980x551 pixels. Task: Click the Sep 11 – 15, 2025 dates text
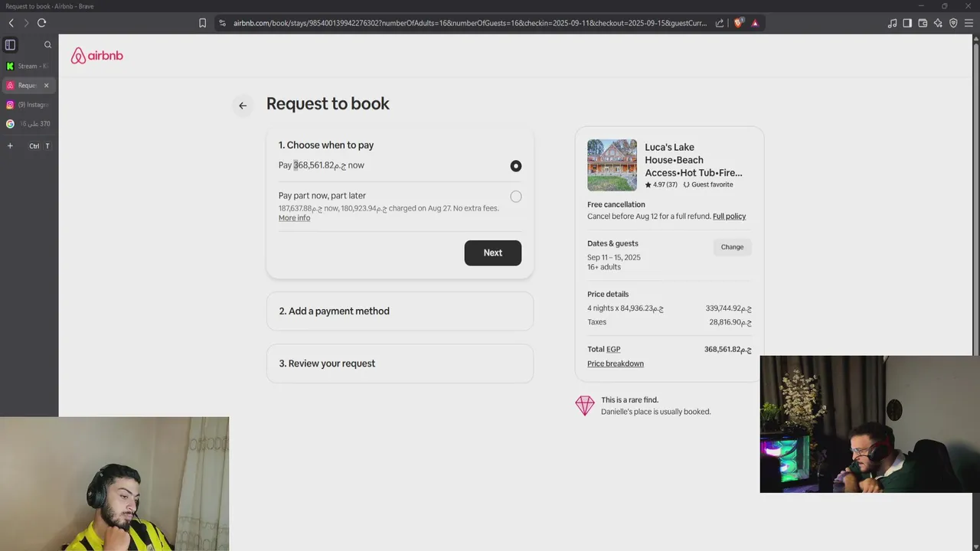tap(614, 258)
